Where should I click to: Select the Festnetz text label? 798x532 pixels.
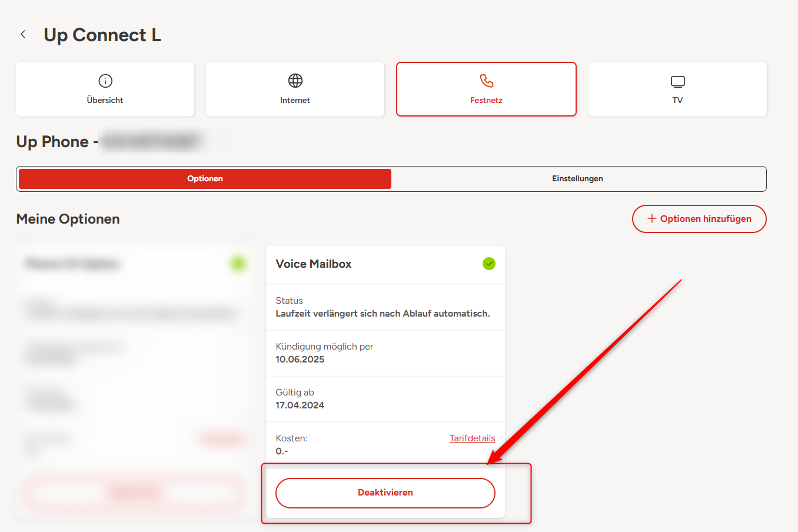[x=486, y=101]
